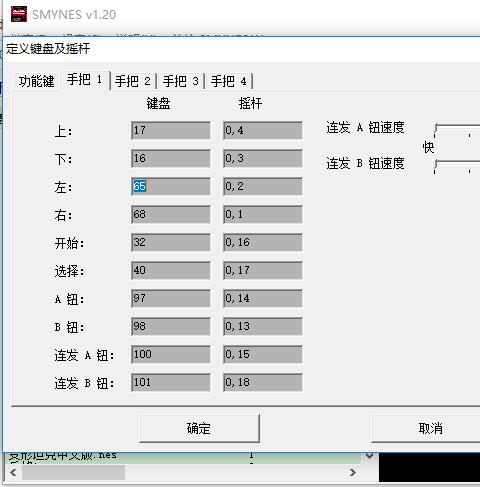
Task: Click the 右 joystick field showing 0,1
Action: [x=263, y=214]
